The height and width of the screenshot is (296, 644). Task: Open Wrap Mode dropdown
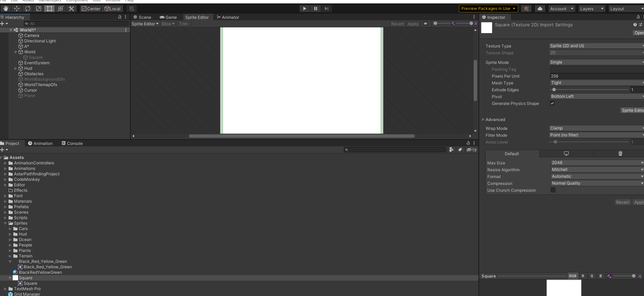click(x=596, y=128)
